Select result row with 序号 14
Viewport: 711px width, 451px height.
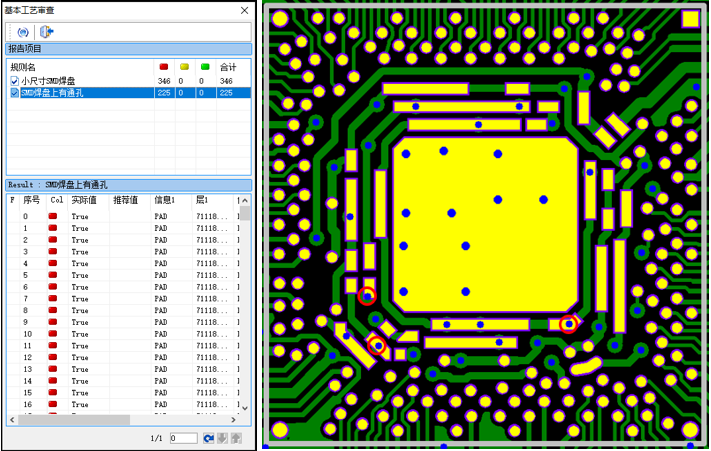point(123,381)
